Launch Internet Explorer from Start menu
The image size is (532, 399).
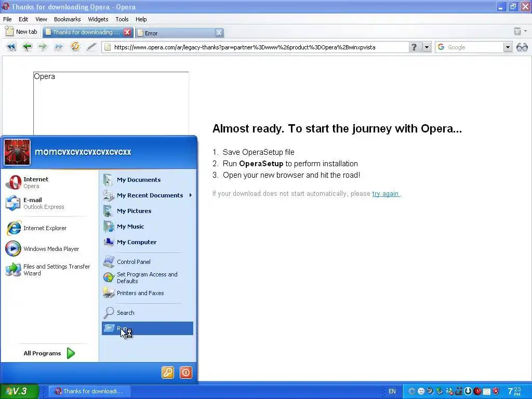click(x=49, y=228)
